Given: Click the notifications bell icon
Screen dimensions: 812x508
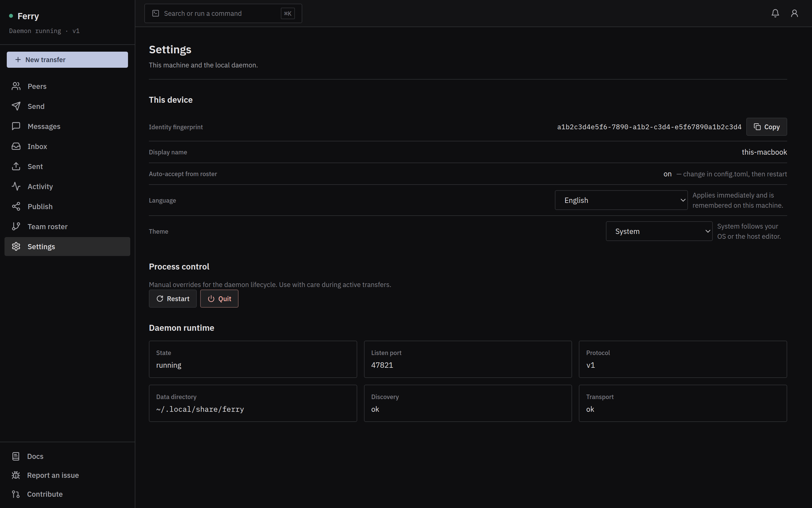Looking at the screenshot, I should point(775,14).
